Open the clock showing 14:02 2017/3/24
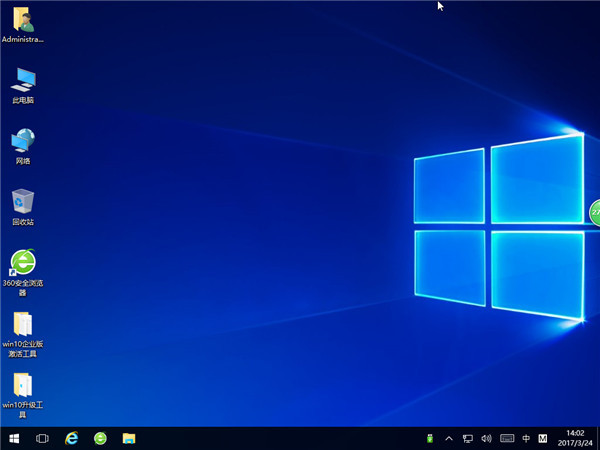Screen dimensions: 600x450 tap(575, 439)
